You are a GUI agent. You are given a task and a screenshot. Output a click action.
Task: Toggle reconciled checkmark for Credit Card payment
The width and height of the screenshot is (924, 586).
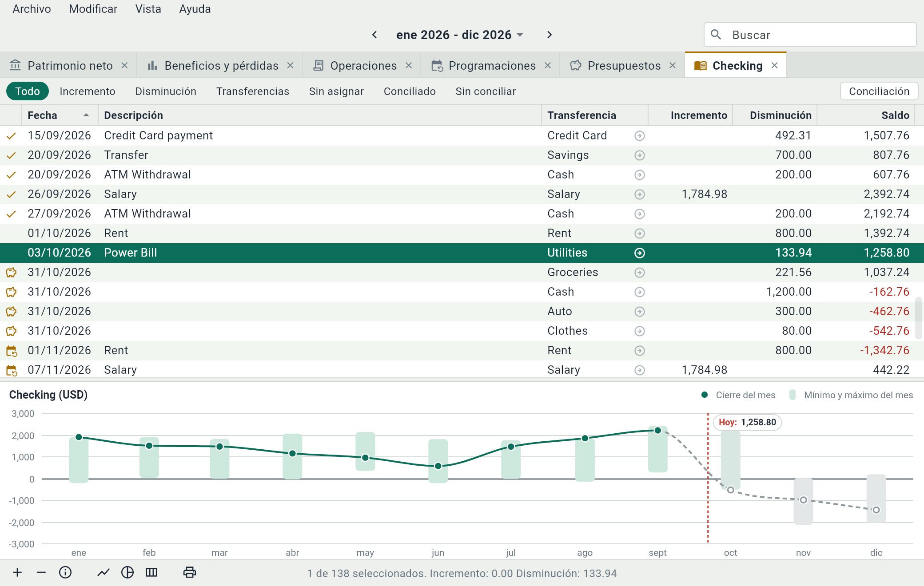[x=11, y=136]
